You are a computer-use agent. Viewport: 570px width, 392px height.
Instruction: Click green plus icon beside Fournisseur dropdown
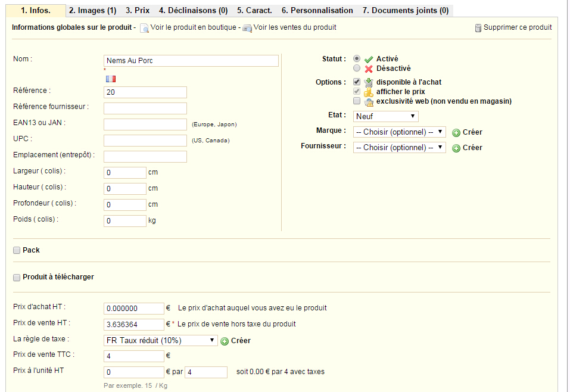click(456, 148)
